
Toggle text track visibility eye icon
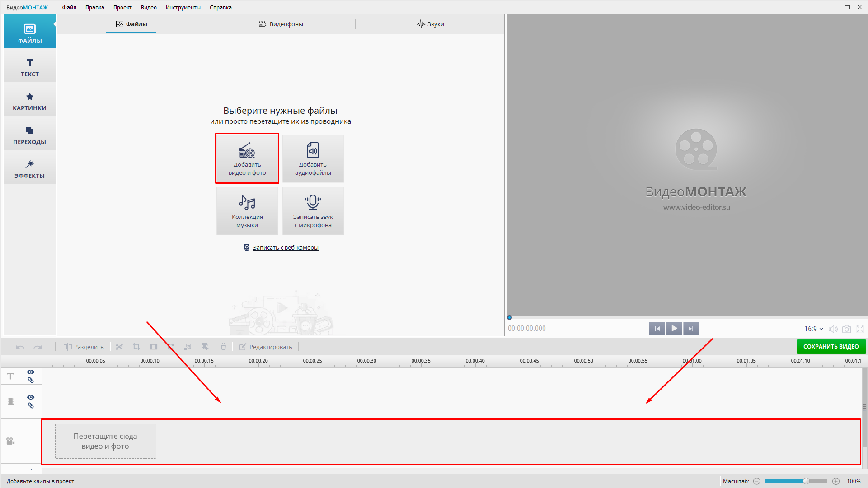point(31,372)
